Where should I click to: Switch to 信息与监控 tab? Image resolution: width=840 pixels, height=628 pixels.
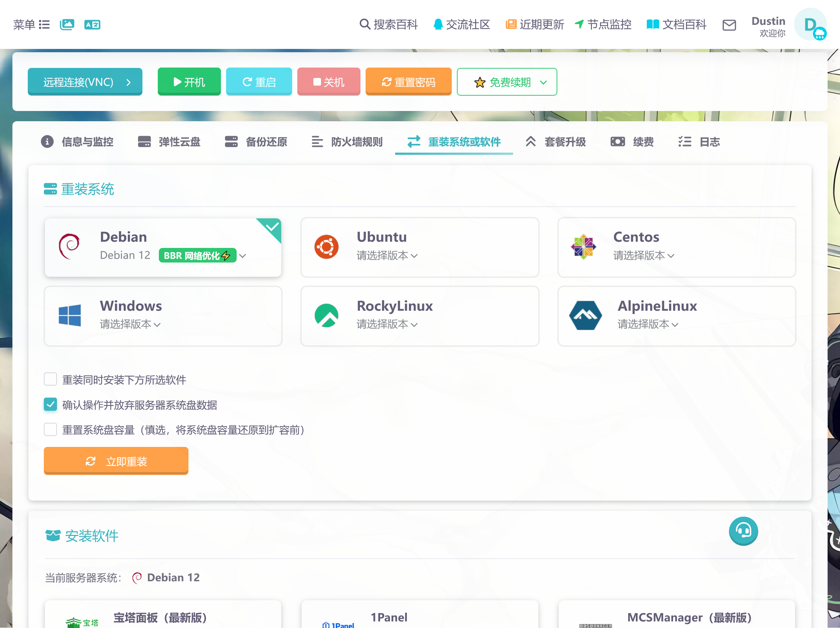(77, 142)
